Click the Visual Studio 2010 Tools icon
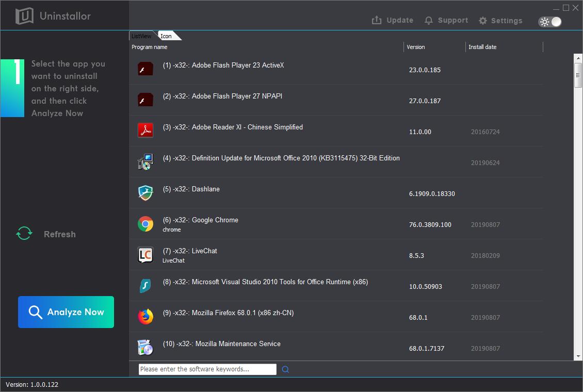The height and width of the screenshot is (392, 583). [x=145, y=285]
